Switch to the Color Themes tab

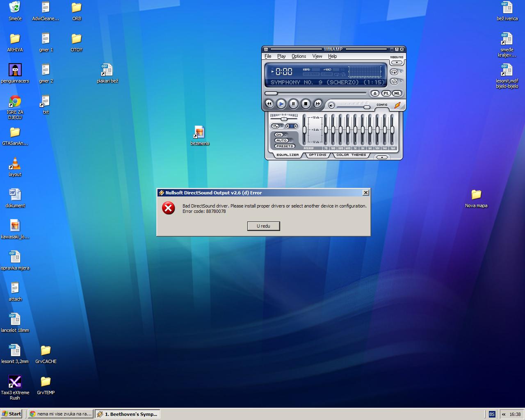pos(351,155)
